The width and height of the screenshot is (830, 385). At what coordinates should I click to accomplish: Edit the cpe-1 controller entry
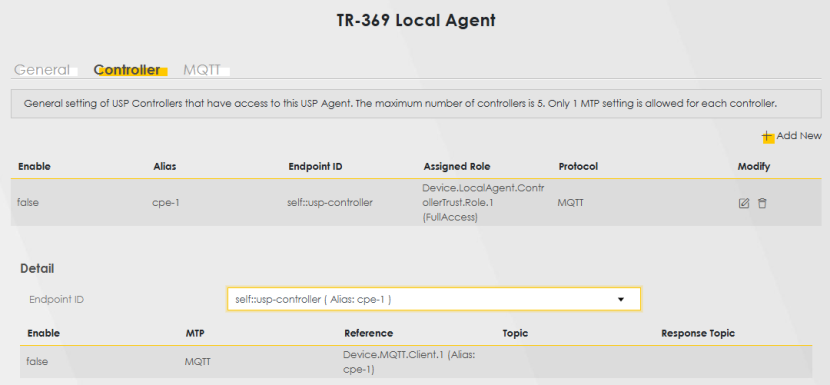tap(744, 203)
